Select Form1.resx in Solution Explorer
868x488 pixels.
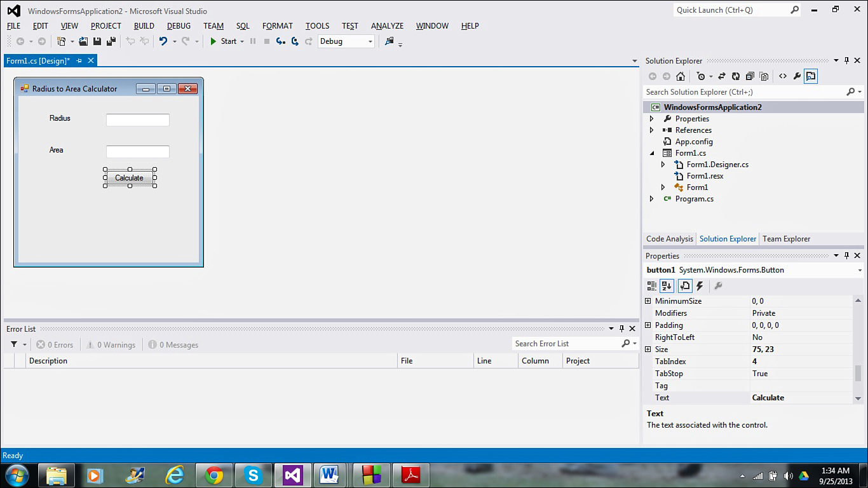pos(705,176)
